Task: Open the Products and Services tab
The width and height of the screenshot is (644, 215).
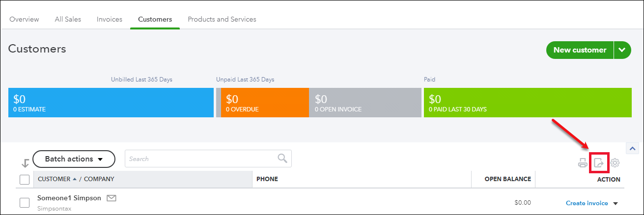Action: (222, 19)
